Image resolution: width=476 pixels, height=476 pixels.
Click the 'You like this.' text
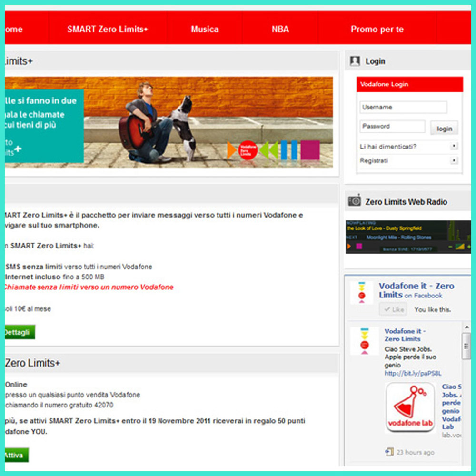pos(433,310)
